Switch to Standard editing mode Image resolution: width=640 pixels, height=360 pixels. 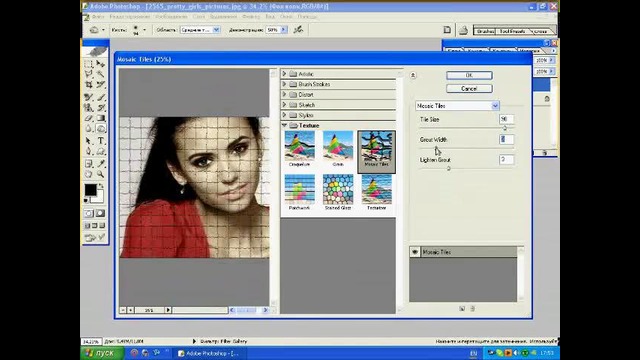click(89, 213)
